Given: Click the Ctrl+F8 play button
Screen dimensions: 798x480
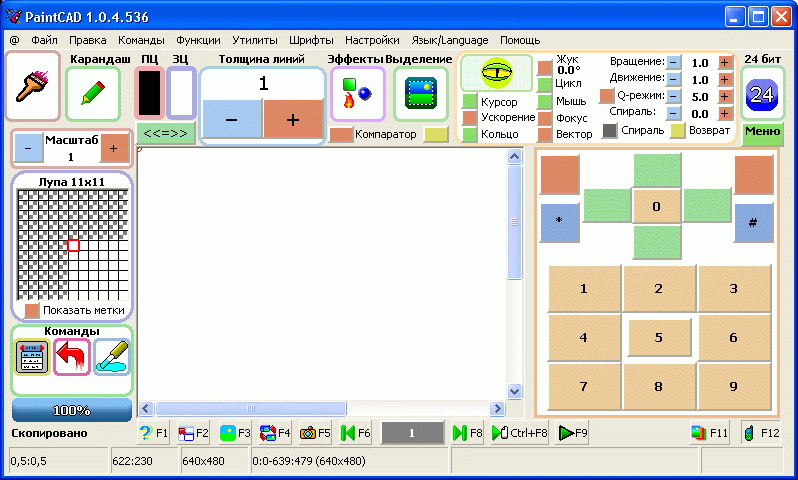Looking at the screenshot, I should pyautogui.click(x=520, y=433).
